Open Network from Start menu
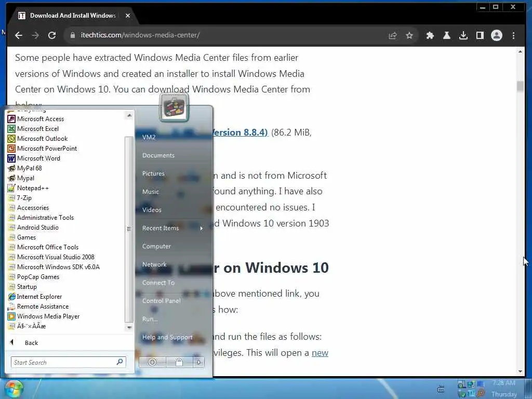The width and height of the screenshot is (532, 399). [x=154, y=264]
